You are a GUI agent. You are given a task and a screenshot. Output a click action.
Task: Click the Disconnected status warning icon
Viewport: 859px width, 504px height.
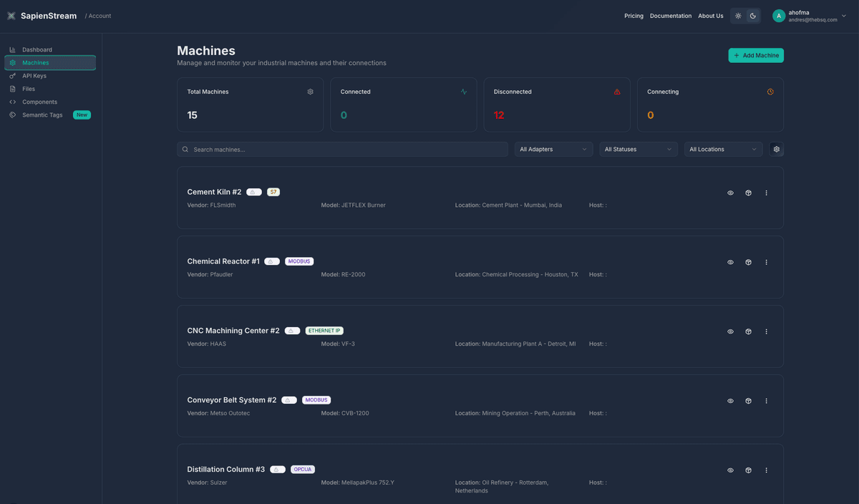coord(617,92)
